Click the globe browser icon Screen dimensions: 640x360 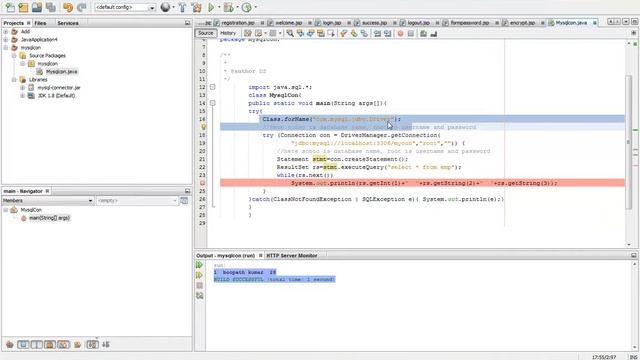tap(165, 7)
